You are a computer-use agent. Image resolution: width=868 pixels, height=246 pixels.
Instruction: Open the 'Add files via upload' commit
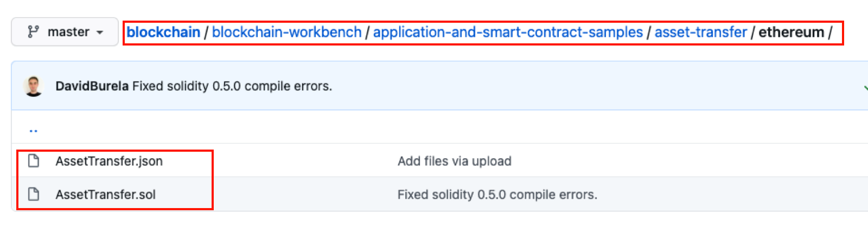pyautogui.click(x=454, y=161)
